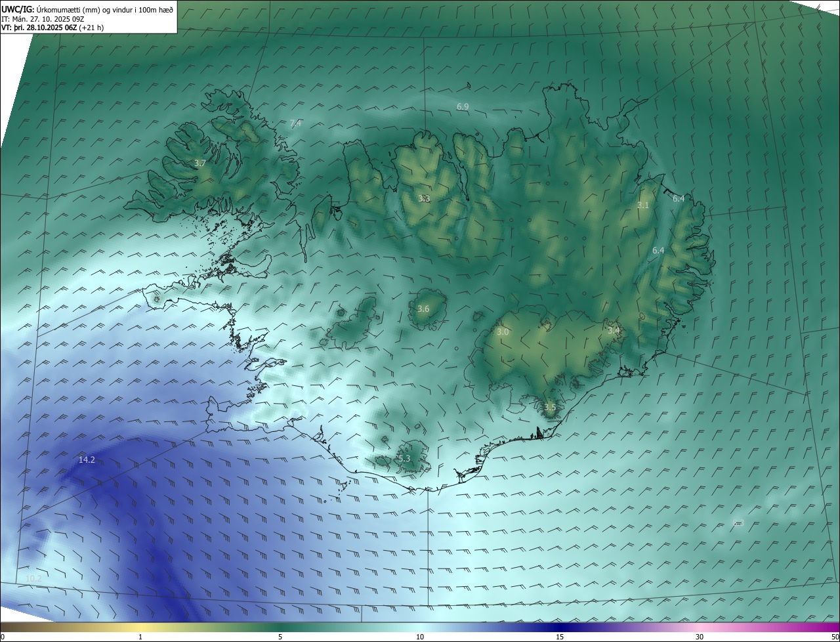Screen dimensions: 840x642
Task: Click the 5 tick on the color scale
Action: pyautogui.click(x=280, y=637)
